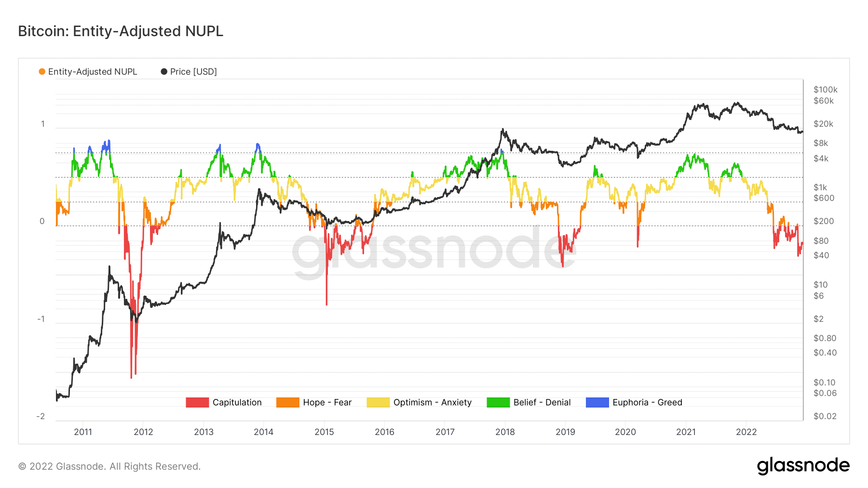The height and width of the screenshot is (488, 868).
Task: Click the $1k price axis label
Action: click(x=820, y=187)
